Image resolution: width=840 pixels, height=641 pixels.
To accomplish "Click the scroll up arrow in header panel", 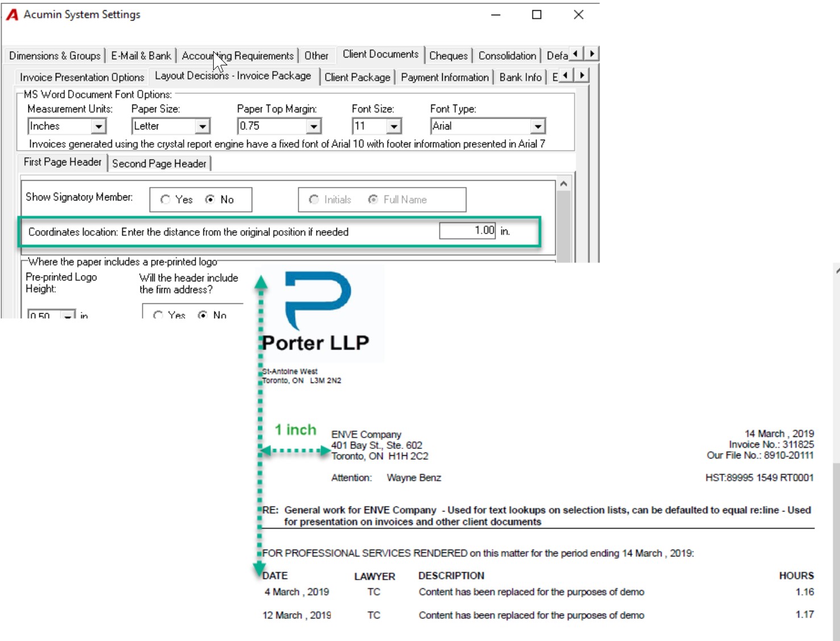I will click(x=563, y=184).
